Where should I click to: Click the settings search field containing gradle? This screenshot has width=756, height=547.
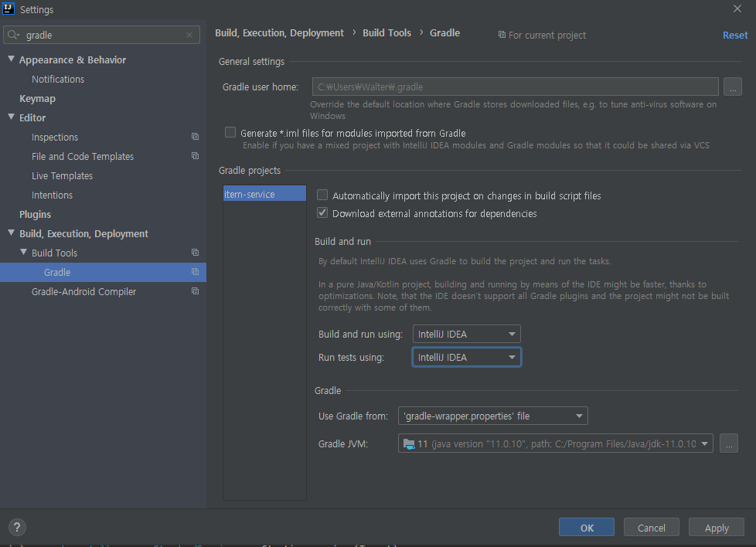102,35
